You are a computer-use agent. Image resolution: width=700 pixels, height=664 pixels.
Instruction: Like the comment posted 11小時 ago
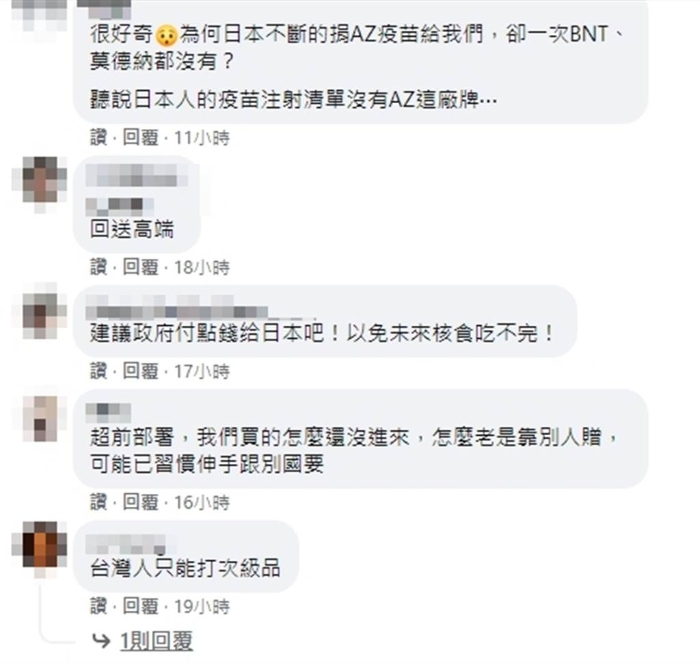(x=99, y=138)
